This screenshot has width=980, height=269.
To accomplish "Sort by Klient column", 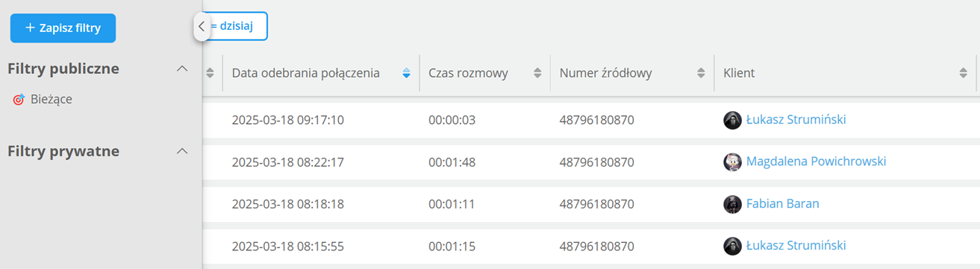I will pyautogui.click(x=963, y=73).
